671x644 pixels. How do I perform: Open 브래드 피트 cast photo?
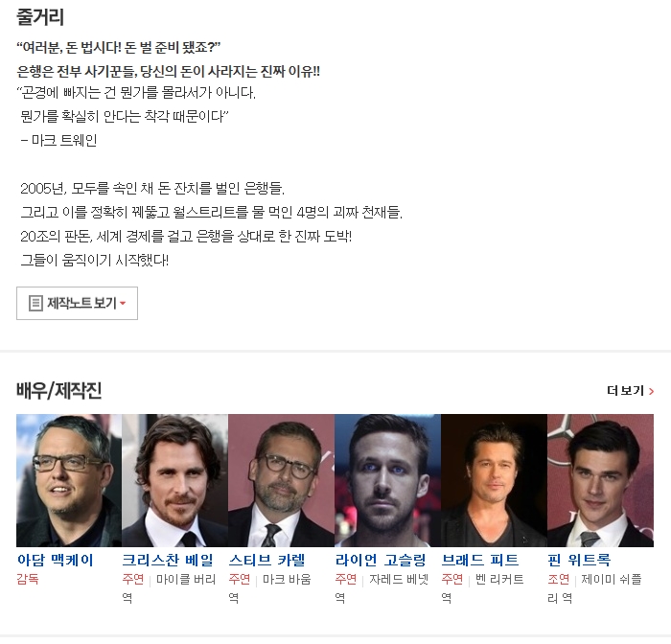coord(494,480)
